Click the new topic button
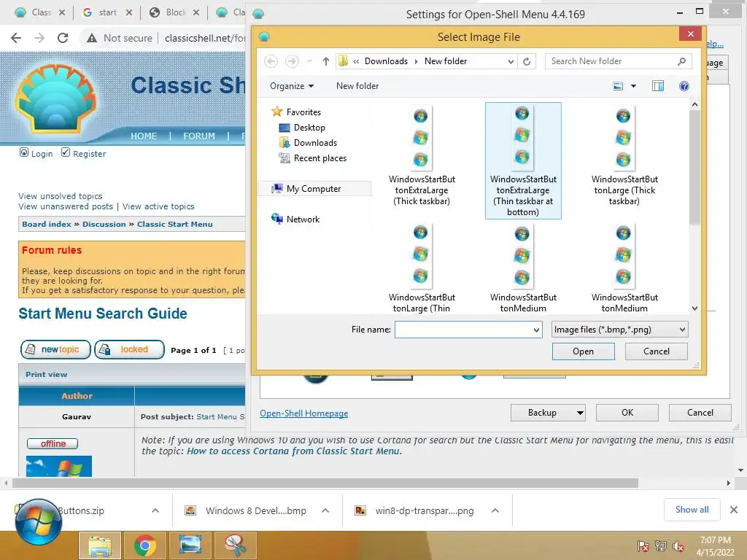This screenshot has width=747, height=560. point(55,349)
